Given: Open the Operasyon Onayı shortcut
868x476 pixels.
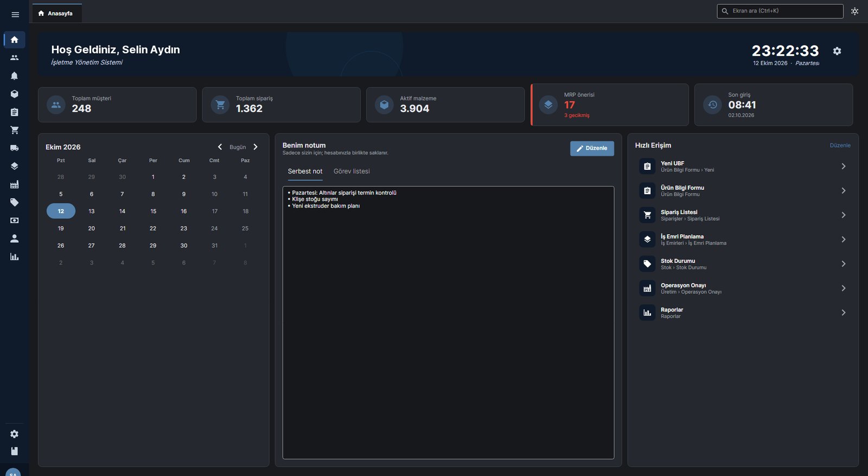Looking at the screenshot, I should point(743,288).
